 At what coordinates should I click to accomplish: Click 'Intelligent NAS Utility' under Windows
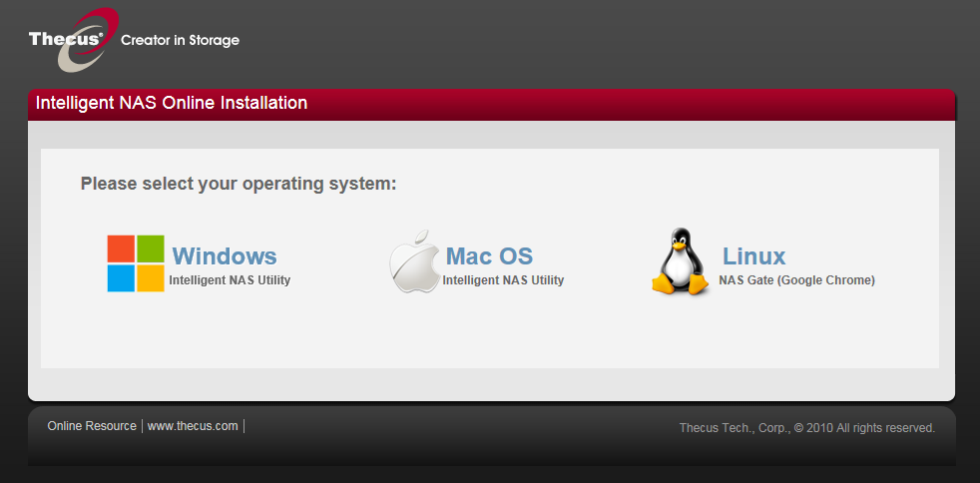click(230, 280)
